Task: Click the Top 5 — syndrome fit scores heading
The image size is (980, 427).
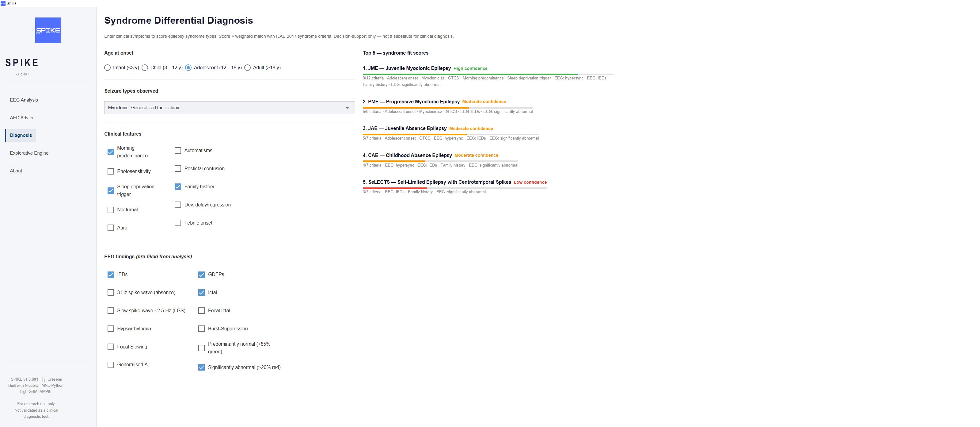Action: click(395, 53)
